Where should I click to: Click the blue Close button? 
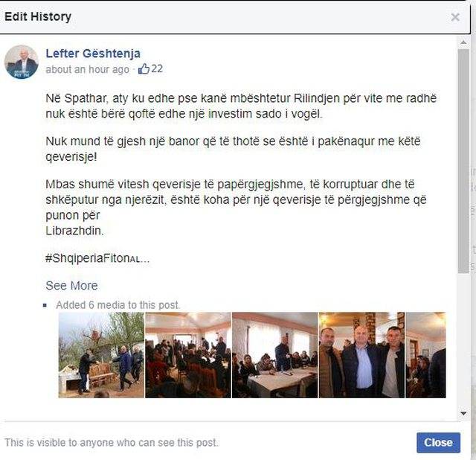pos(438,442)
